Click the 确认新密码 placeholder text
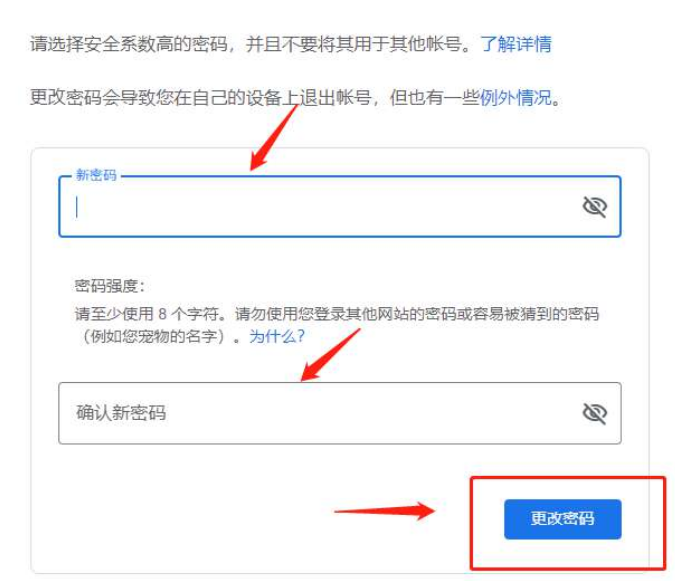Screen dimensions: 675x581 pos(121,413)
